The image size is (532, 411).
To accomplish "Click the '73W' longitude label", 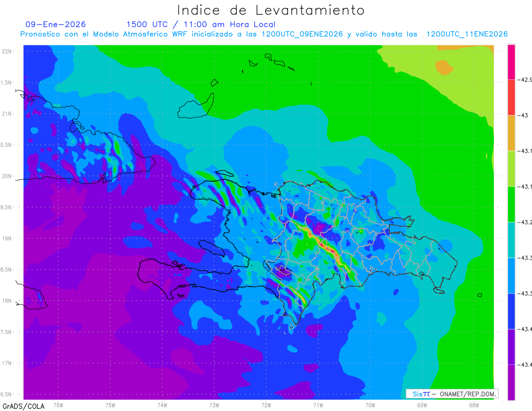I will 214,405.
